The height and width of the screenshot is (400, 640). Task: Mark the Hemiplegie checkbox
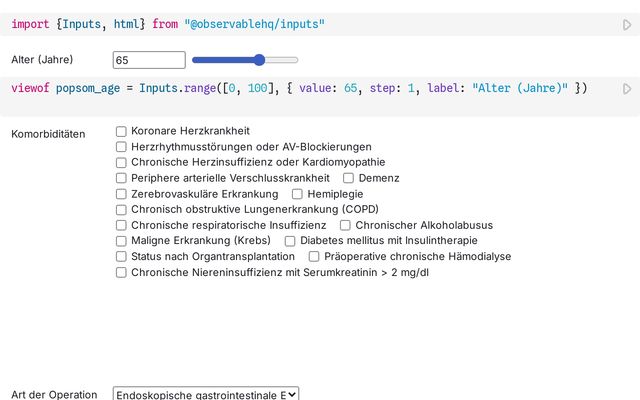click(297, 194)
